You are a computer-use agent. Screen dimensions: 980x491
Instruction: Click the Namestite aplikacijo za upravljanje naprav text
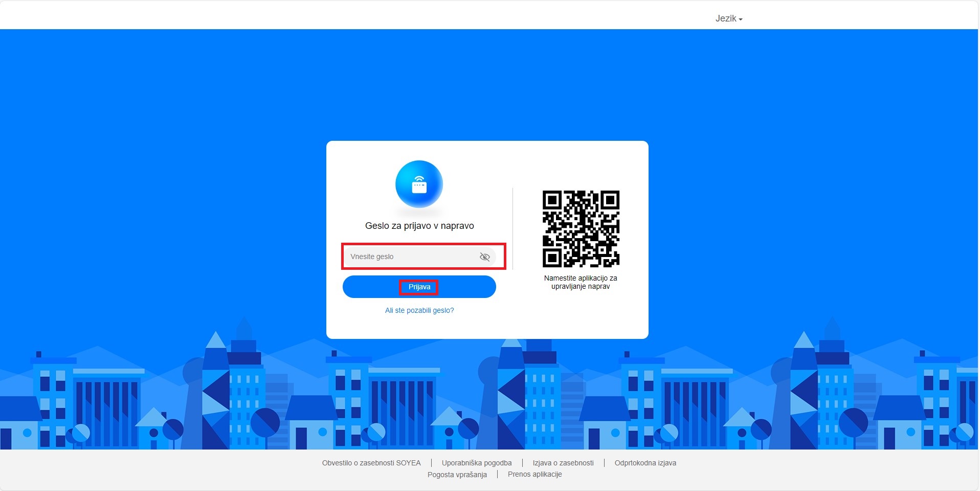581,282
